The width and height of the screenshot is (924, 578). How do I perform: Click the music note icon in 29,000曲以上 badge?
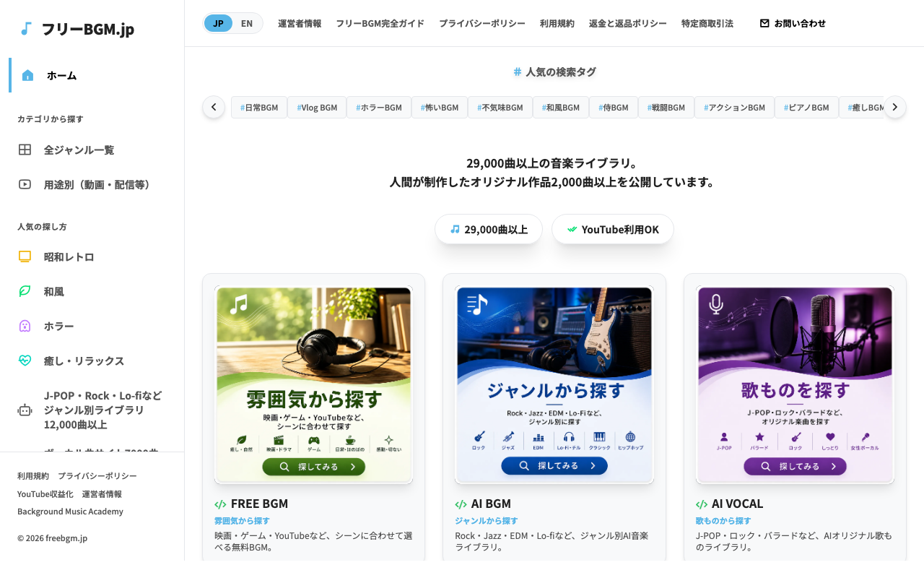(x=455, y=229)
